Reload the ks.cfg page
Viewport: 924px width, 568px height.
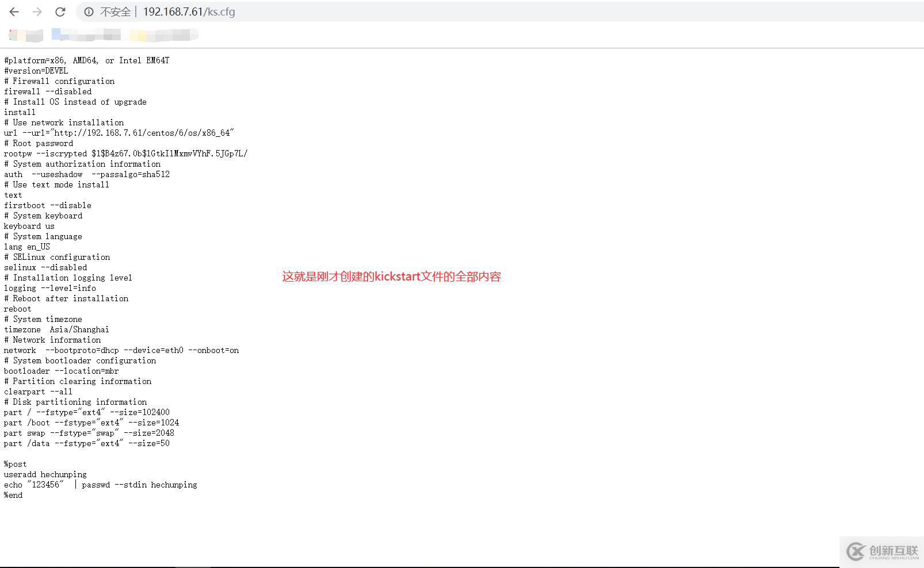coord(60,11)
